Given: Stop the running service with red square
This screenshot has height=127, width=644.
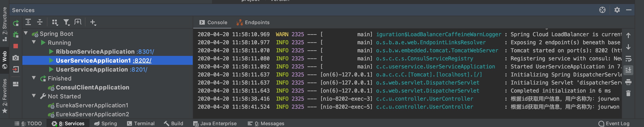Looking at the screenshot, I should tap(16, 46).
